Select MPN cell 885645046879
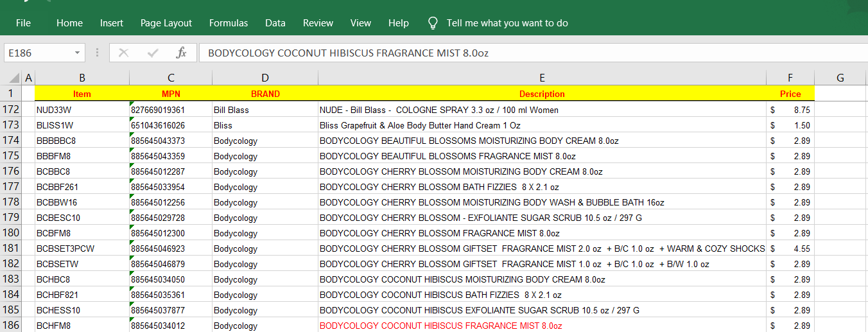Image resolution: width=868 pixels, height=332 pixels. 171,264
